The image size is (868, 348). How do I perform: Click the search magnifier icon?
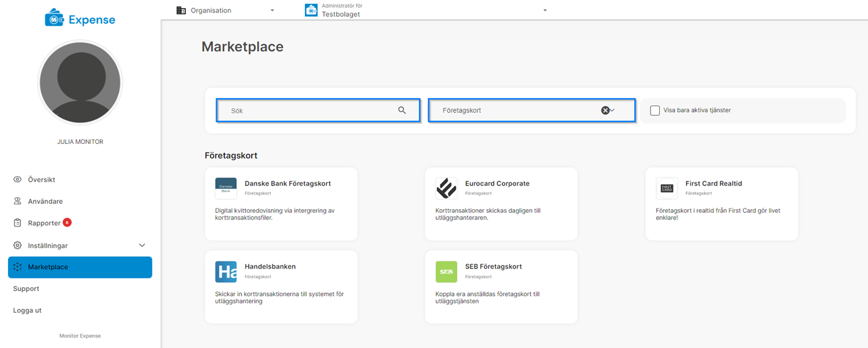coord(402,110)
